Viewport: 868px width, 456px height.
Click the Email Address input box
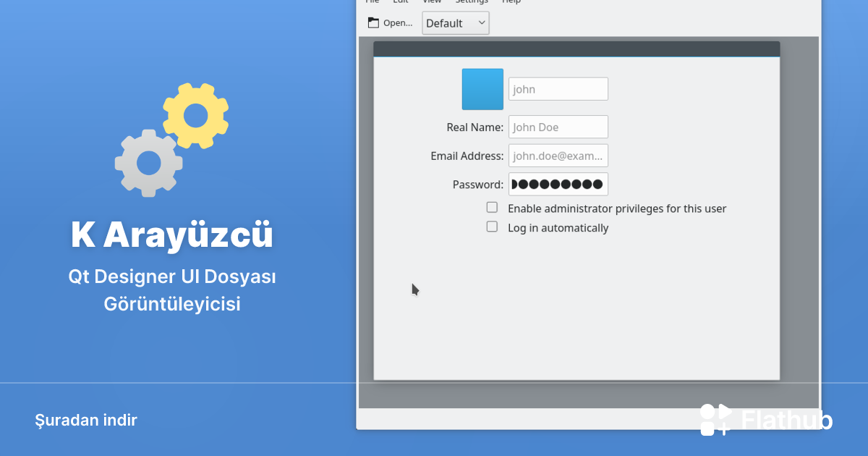(558, 155)
